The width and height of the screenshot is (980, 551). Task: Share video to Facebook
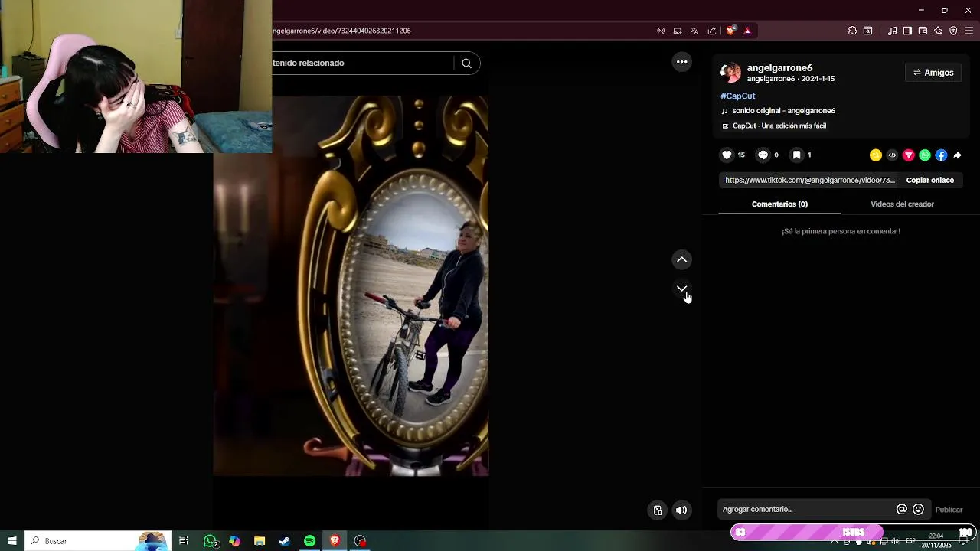pyautogui.click(x=941, y=155)
